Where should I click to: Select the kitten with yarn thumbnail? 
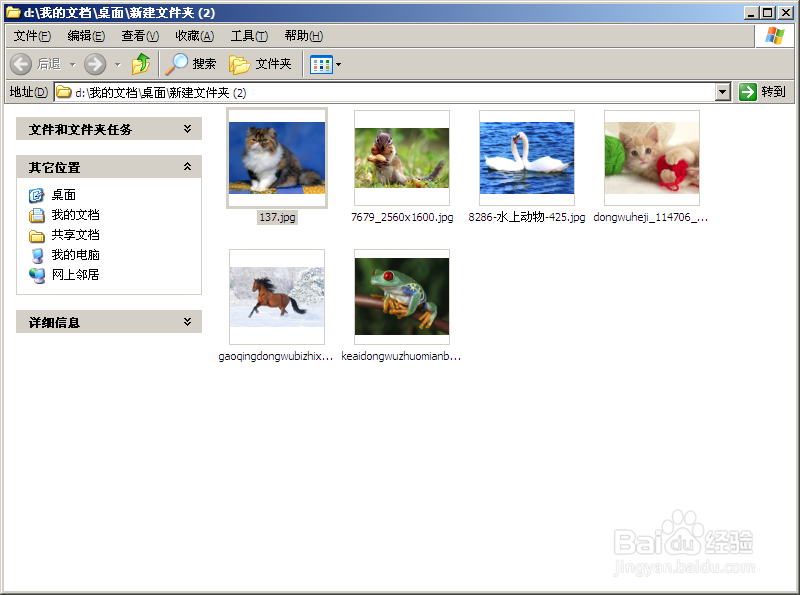(652, 158)
